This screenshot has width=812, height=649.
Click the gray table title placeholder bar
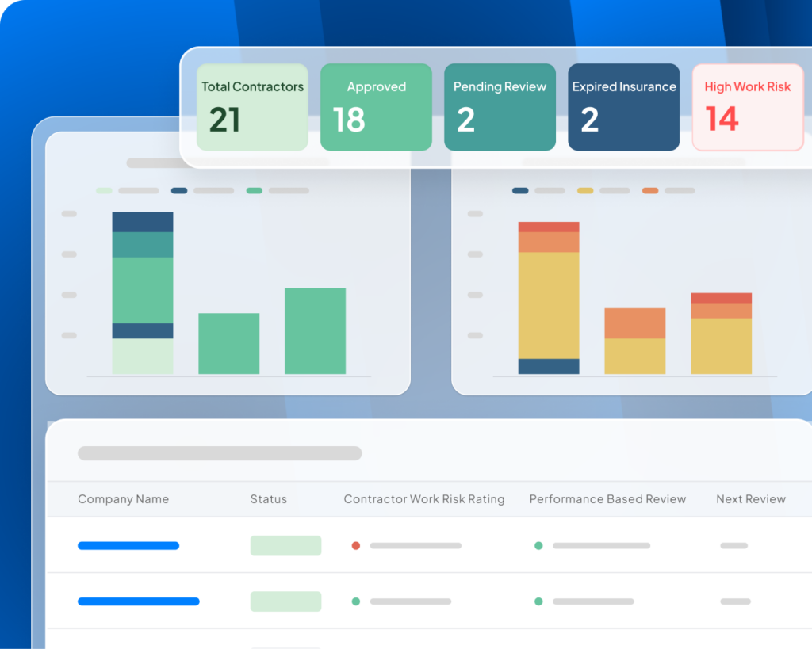tap(220, 453)
